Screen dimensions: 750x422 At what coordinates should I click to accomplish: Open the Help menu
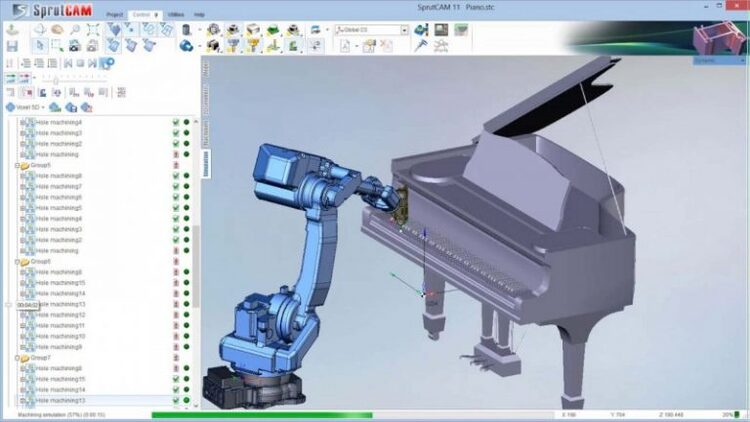point(199,15)
